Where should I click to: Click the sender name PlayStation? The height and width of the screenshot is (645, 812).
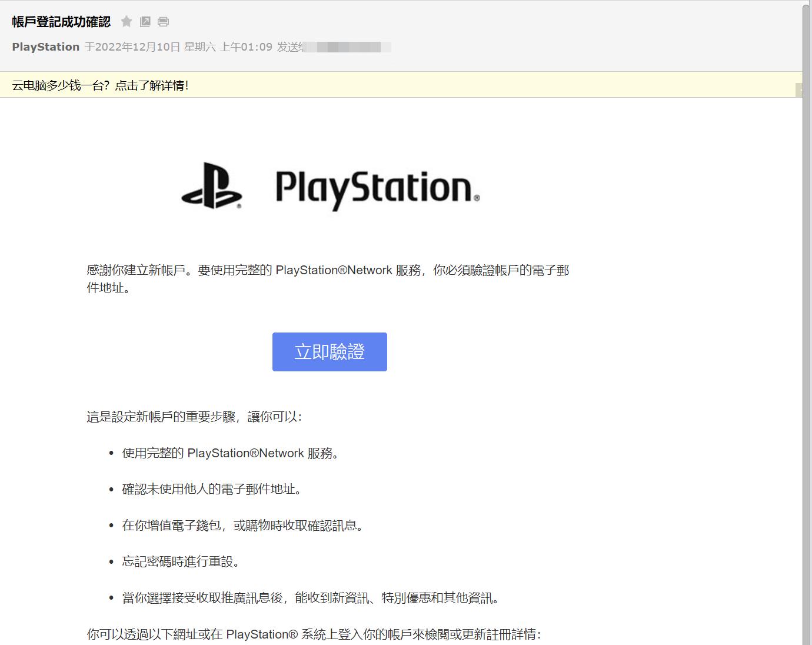coord(45,46)
